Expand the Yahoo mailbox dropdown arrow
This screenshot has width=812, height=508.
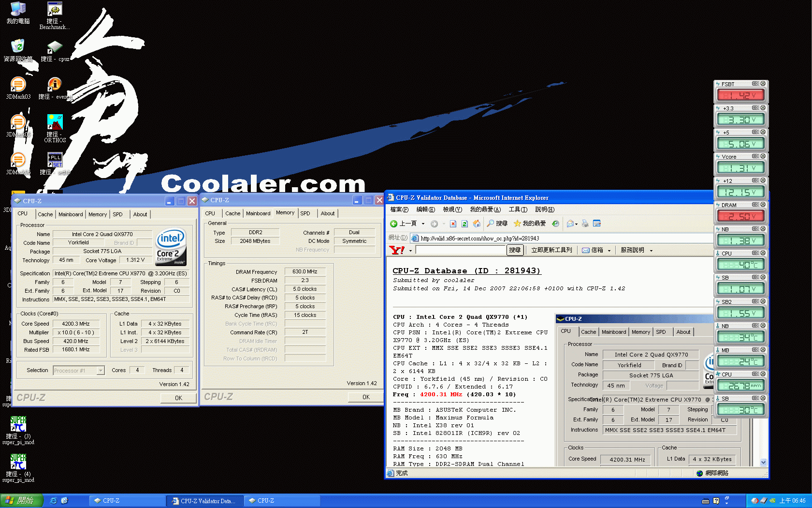[609, 251]
